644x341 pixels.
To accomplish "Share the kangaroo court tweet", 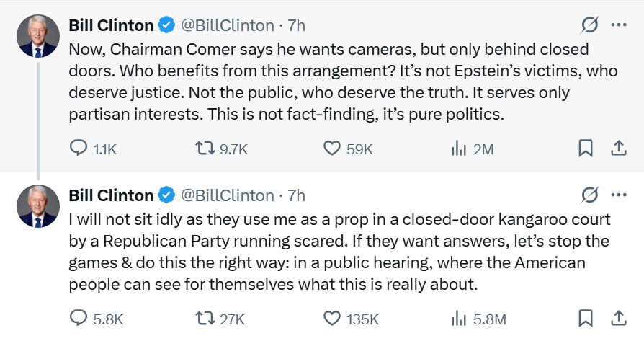I will pyautogui.click(x=618, y=319).
